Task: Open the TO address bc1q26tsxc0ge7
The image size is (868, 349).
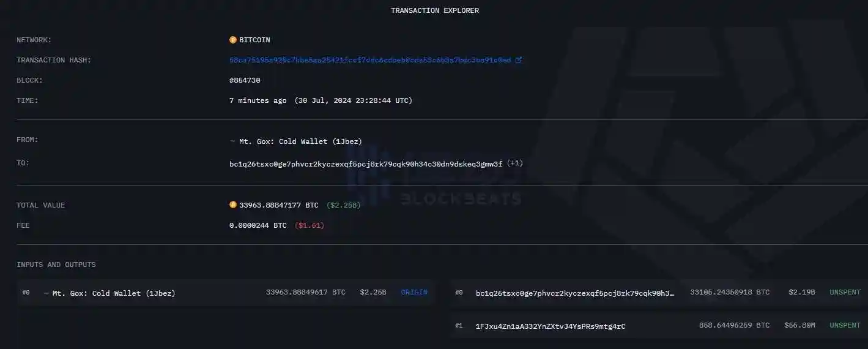Action: [x=366, y=163]
